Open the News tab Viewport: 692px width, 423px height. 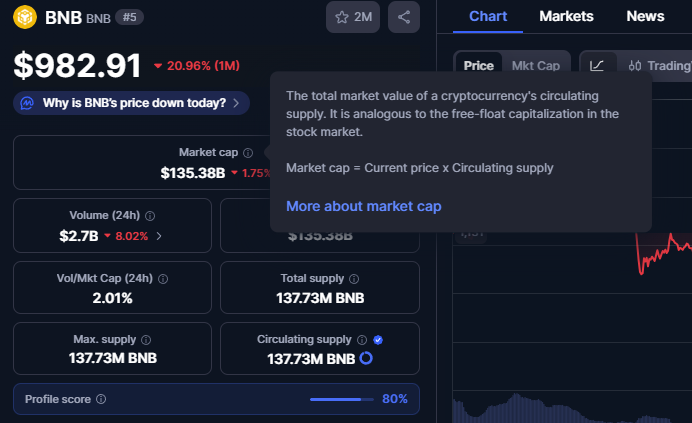pyautogui.click(x=645, y=16)
